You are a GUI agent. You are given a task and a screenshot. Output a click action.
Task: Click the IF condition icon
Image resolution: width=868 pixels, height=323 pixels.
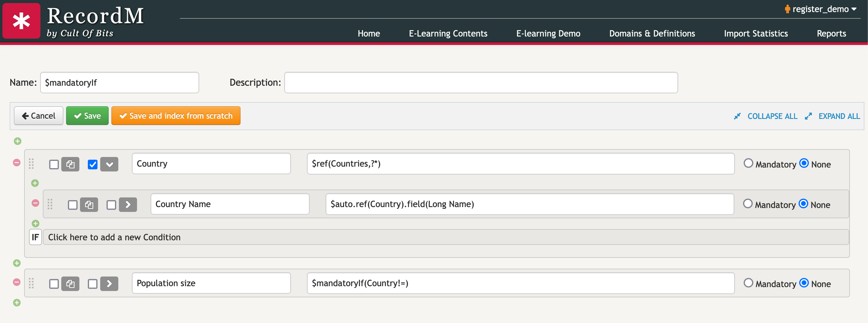pyautogui.click(x=35, y=237)
